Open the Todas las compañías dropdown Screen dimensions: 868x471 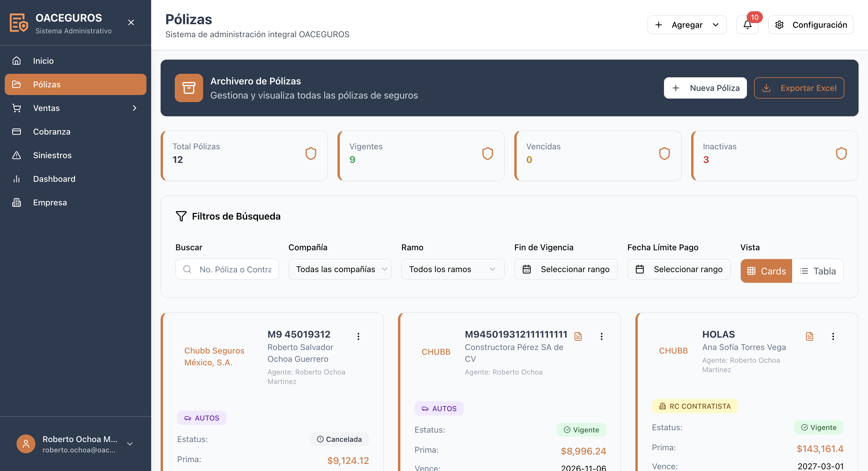(340, 269)
